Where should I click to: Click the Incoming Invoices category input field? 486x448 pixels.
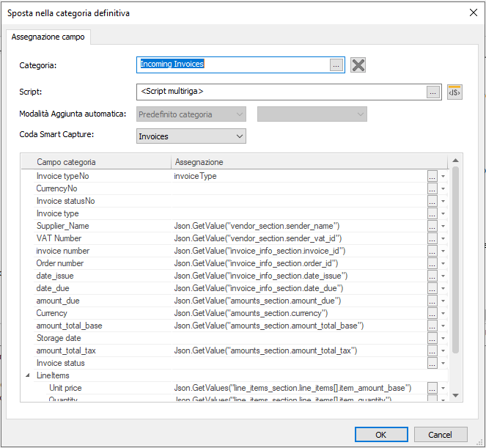232,65
